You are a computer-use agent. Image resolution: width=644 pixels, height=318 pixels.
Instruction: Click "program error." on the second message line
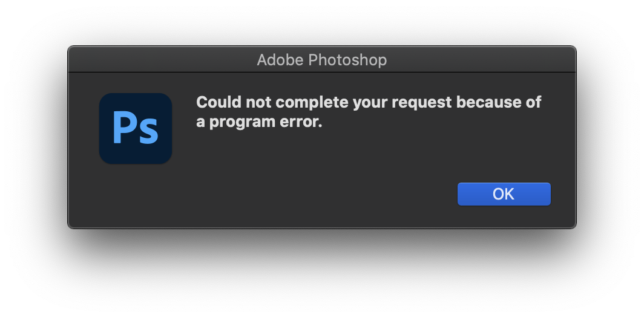pos(266,122)
